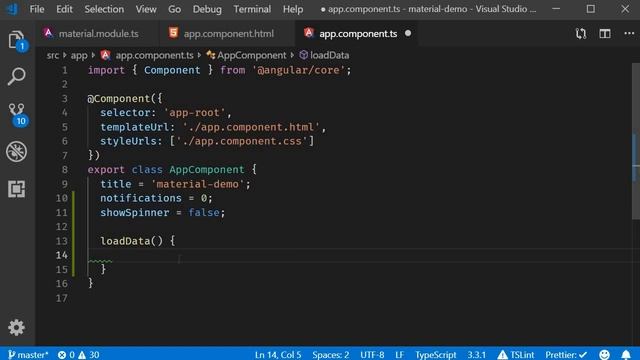Image resolution: width=640 pixels, height=360 pixels.
Task: Change language mode via TypeScript
Action: tap(436, 355)
